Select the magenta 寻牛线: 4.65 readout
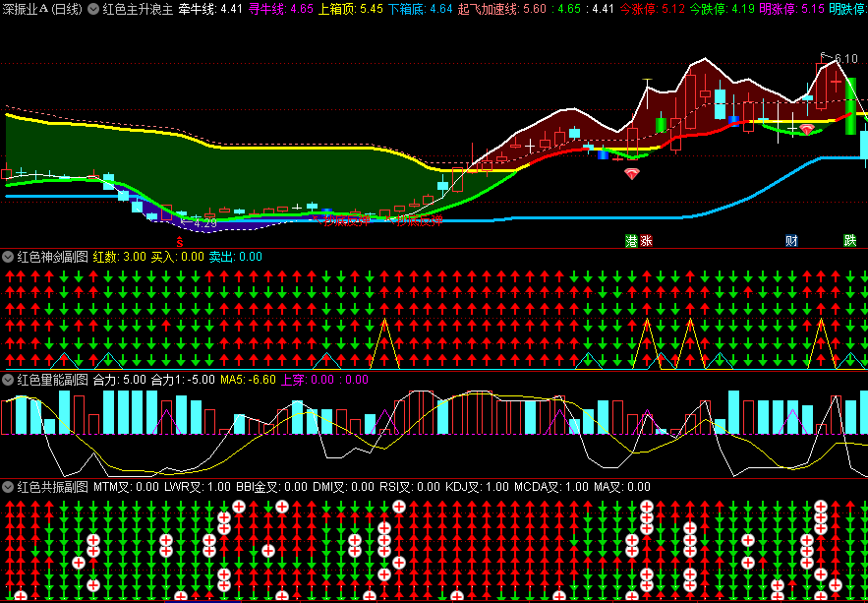Screen dimensions: 868x603 [x=281, y=9]
